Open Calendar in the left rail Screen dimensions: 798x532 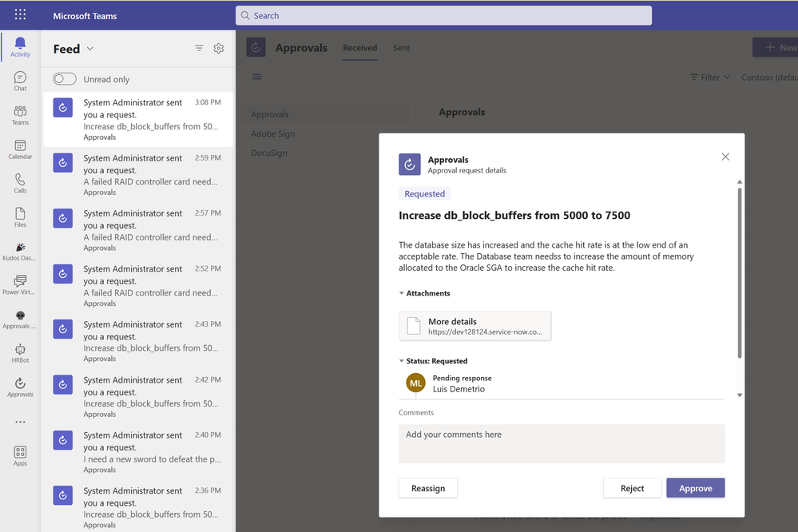pyautogui.click(x=20, y=149)
